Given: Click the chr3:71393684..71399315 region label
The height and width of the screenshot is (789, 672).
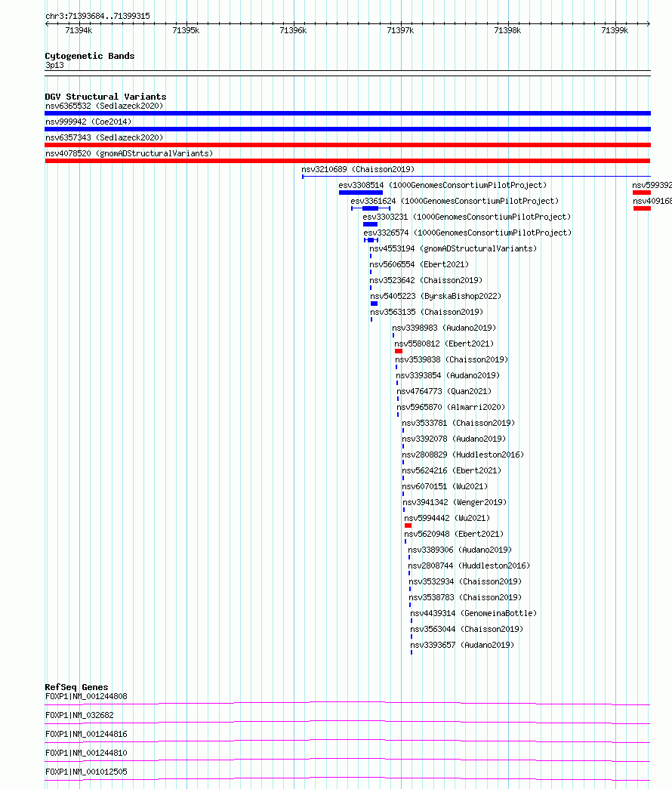Looking at the screenshot, I should point(97,16).
